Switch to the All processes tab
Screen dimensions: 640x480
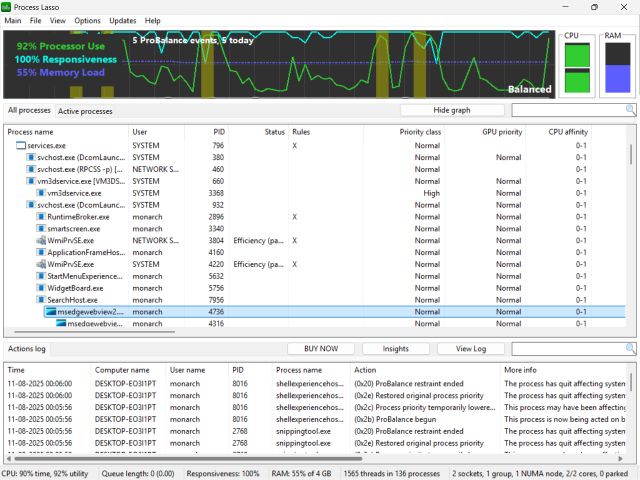coord(29,110)
